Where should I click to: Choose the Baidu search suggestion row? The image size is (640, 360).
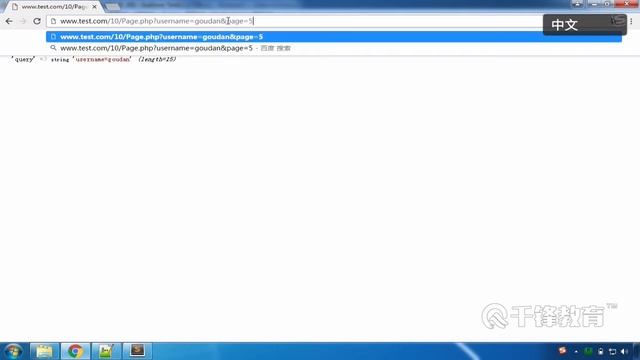[x=334, y=48]
